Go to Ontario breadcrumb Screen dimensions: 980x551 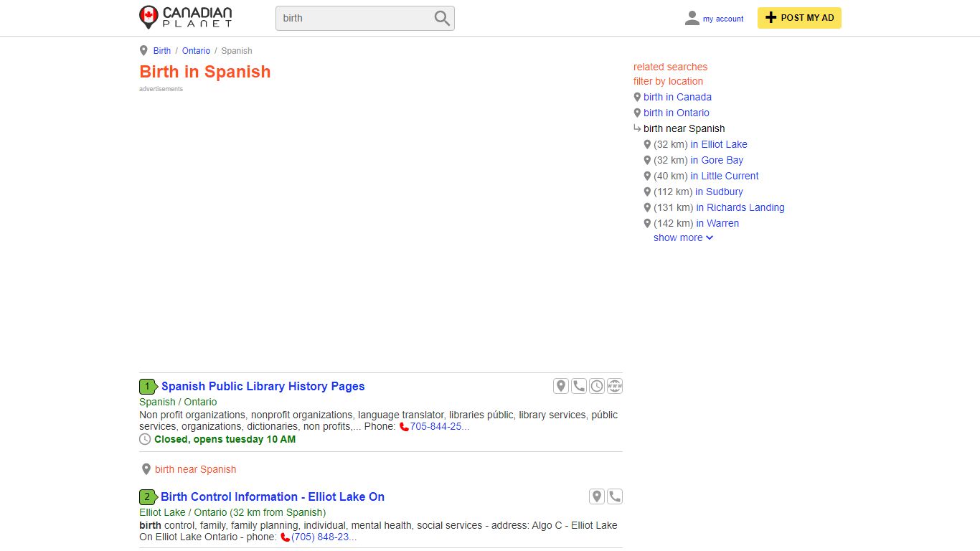pos(196,51)
